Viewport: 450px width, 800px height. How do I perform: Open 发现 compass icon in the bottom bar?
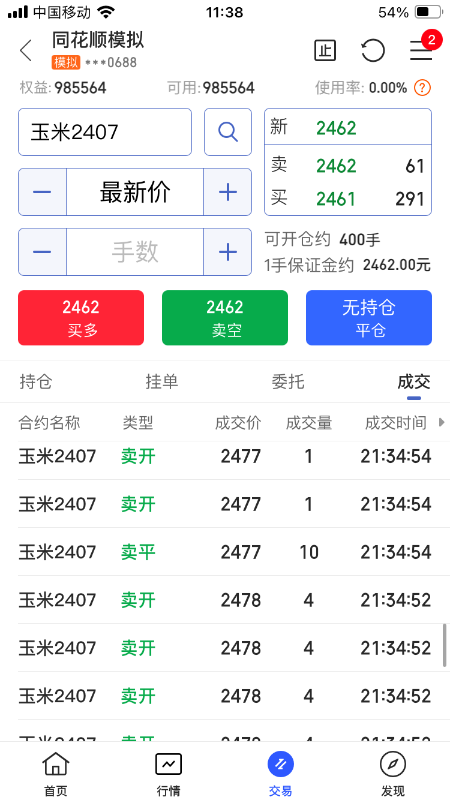click(393, 775)
